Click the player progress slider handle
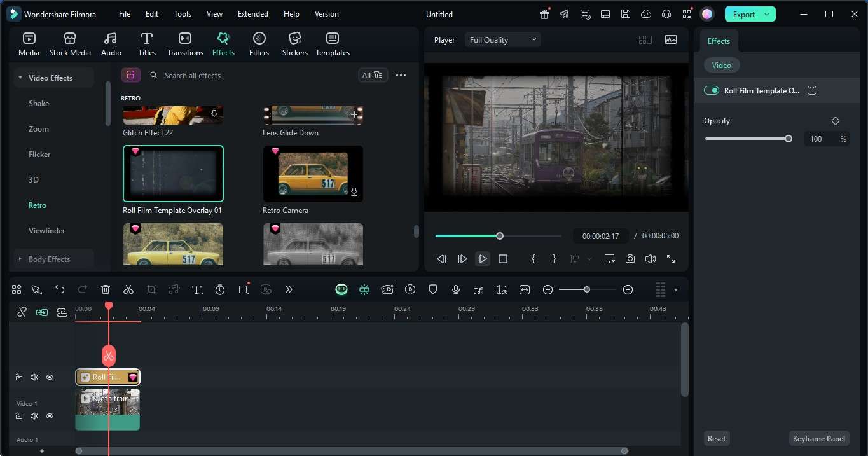Viewport: 868px width, 456px height. coord(500,236)
